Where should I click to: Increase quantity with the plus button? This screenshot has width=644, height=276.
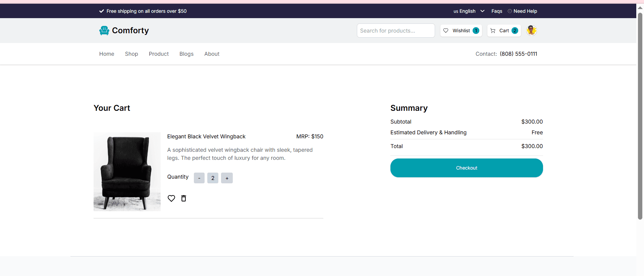227,178
